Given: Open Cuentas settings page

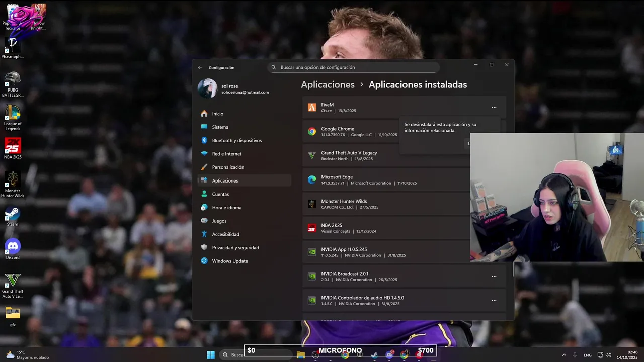Looking at the screenshot, I should (x=245, y=194).
